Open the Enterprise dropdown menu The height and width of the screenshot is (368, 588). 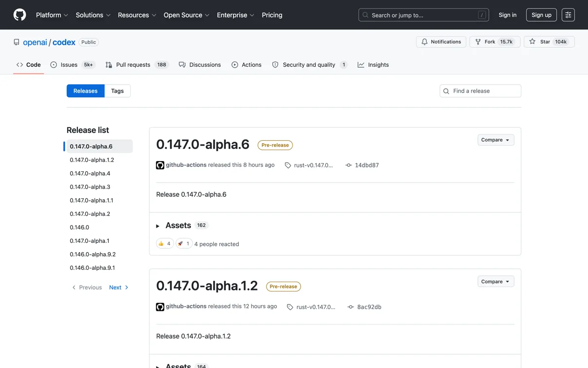coord(235,15)
